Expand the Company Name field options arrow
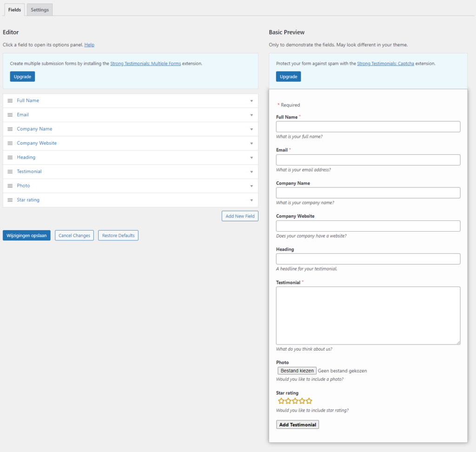This screenshot has height=452, width=476. coord(251,129)
